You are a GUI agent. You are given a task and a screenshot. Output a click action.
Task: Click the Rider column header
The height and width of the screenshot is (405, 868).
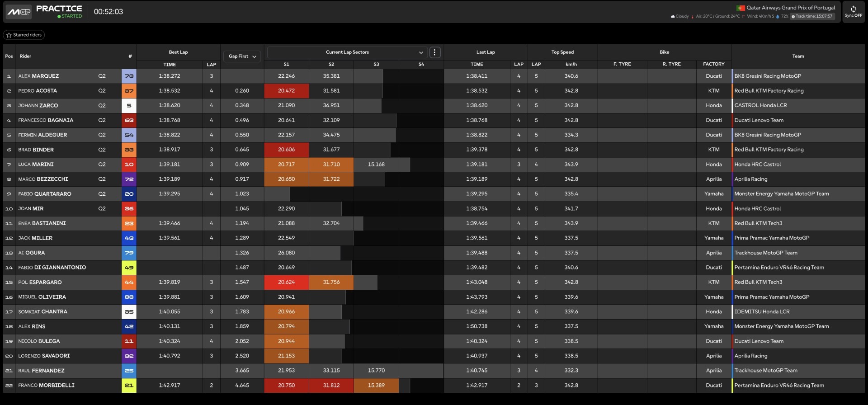click(x=25, y=57)
